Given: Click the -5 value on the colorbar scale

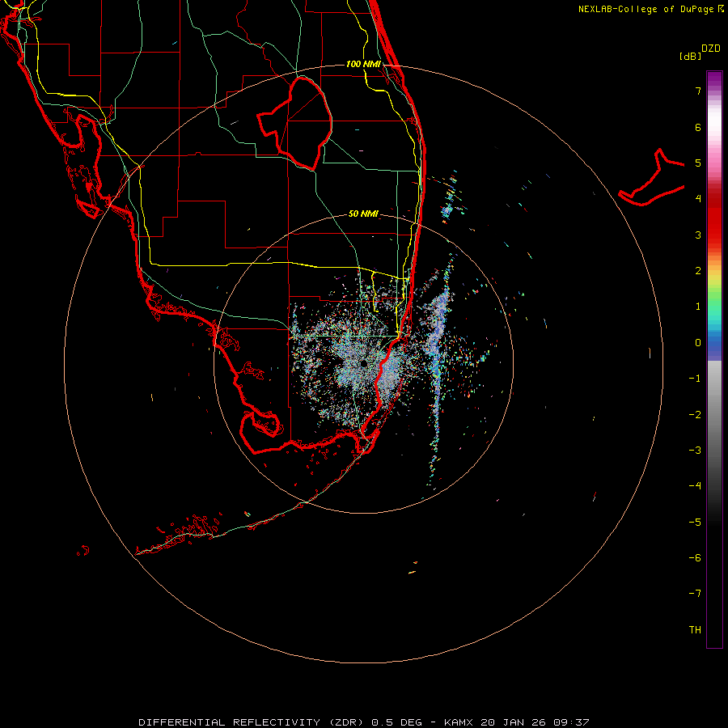Looking at the screenshot, I should click(695, 523).
